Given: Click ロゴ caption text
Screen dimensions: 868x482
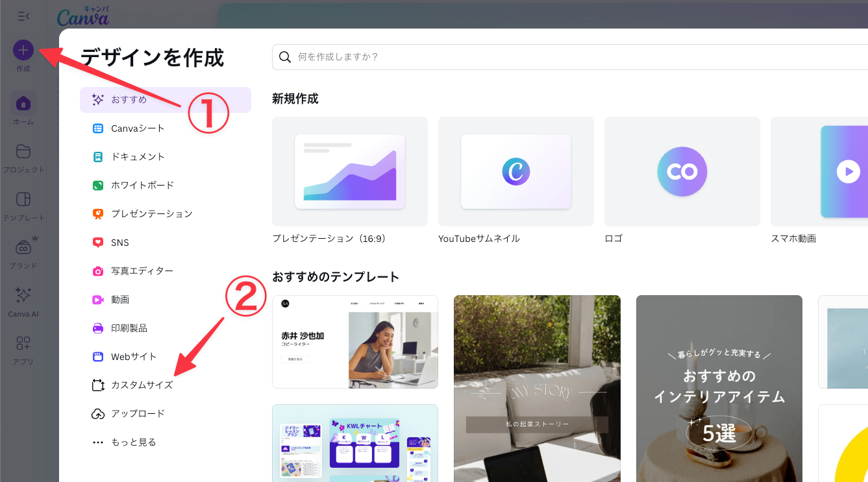Looking at the screenshot, I should tap(614, 239).
